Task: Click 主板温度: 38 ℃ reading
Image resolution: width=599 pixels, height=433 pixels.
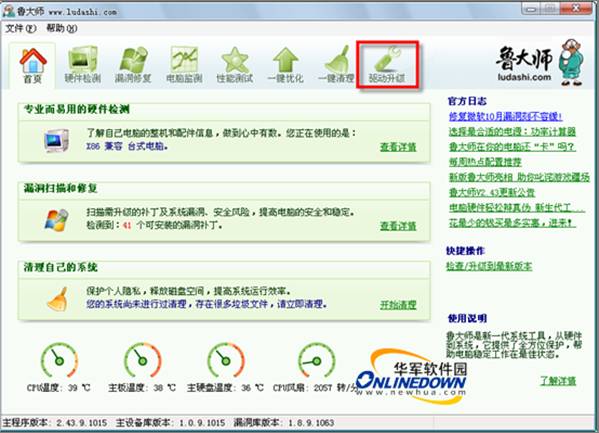Action: [142, 388]
